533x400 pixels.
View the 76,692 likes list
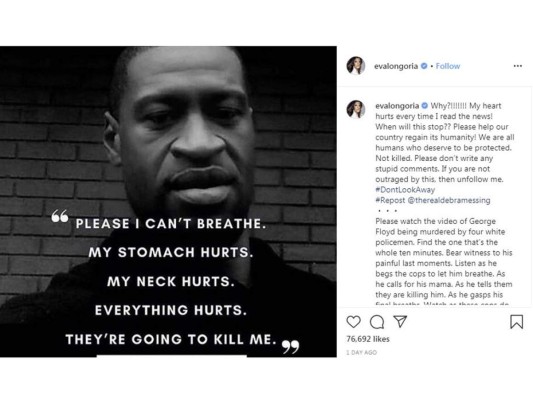coord(368,339)
